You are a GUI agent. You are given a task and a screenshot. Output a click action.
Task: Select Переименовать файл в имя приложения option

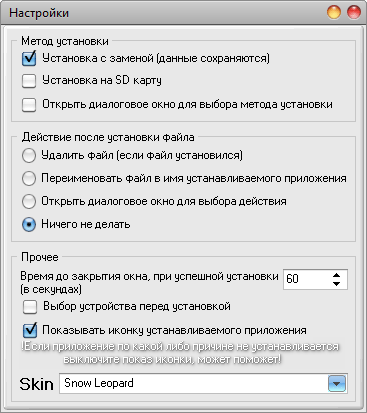(x=29, y=178)
